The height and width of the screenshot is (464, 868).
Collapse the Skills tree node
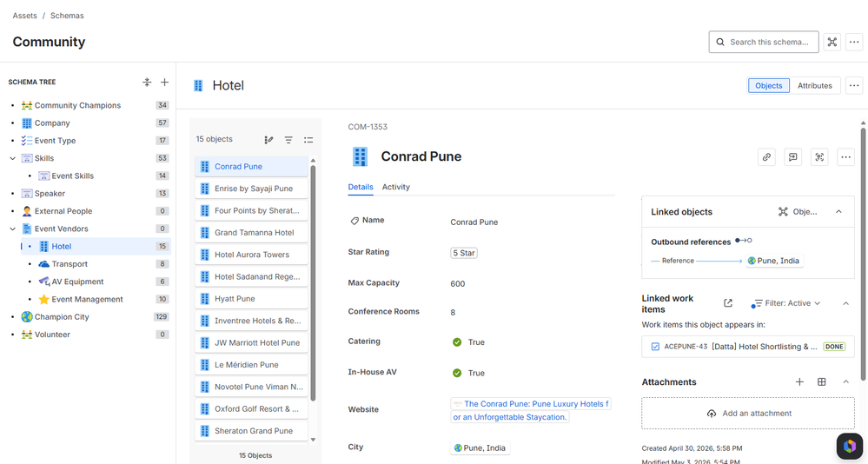click(13, 158)
